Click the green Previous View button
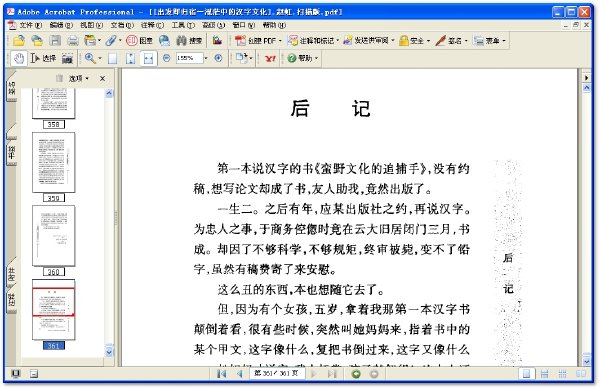The height and width of the screenshot is (389, 600). point(356,374)
